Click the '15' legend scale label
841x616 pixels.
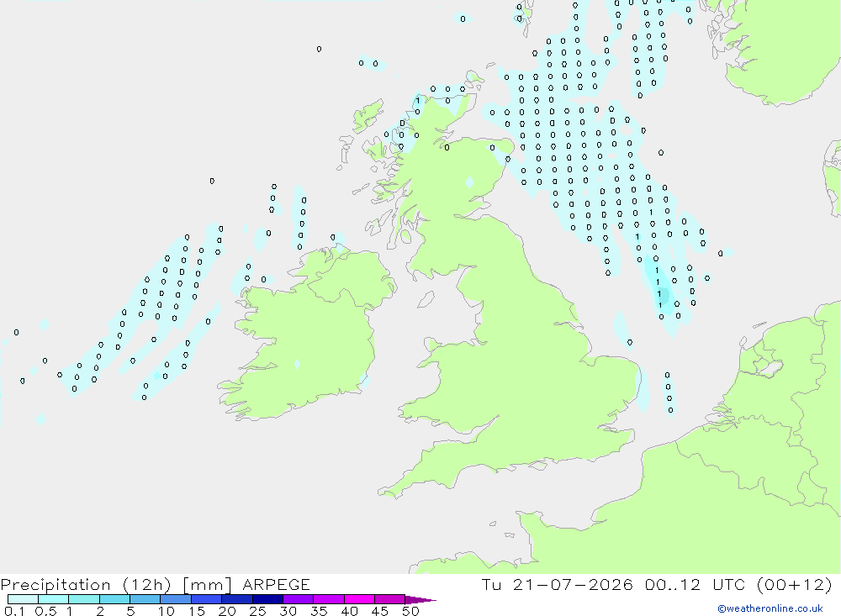coord(197,611)
